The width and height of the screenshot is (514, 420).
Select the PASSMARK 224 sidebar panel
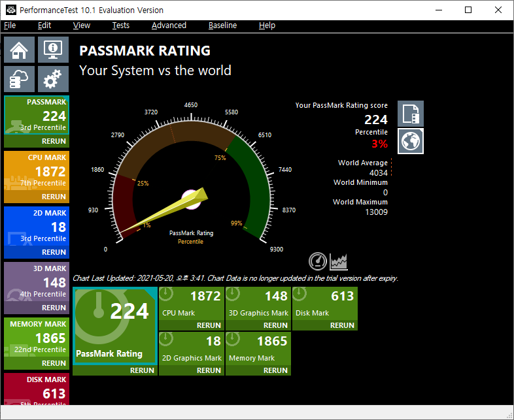[37, 115]
